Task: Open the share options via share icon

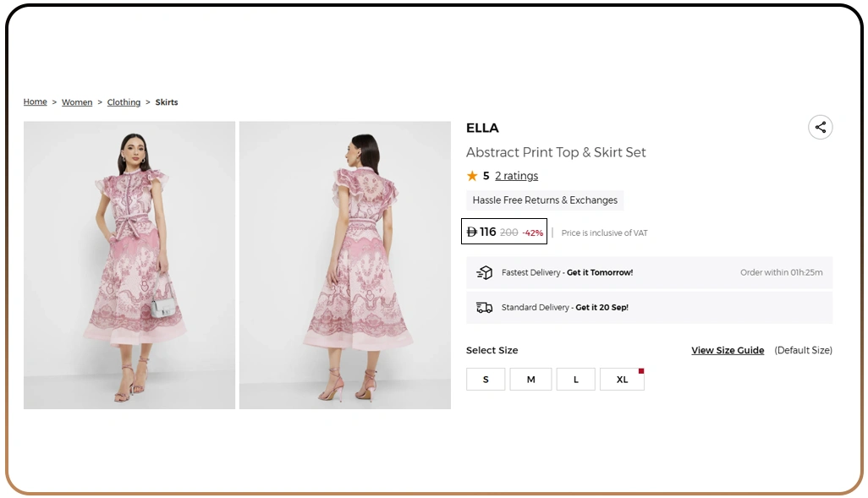Action: pos(820,127)
